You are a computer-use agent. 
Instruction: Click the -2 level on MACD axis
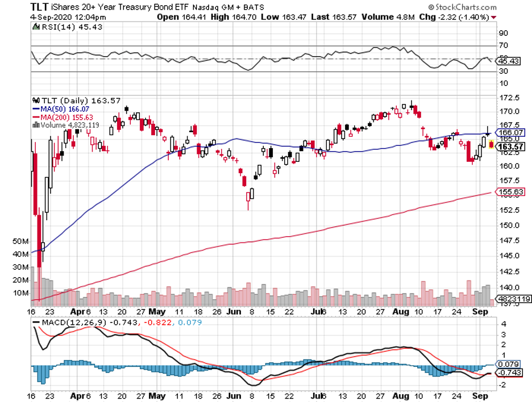click(x=502, y=385)
